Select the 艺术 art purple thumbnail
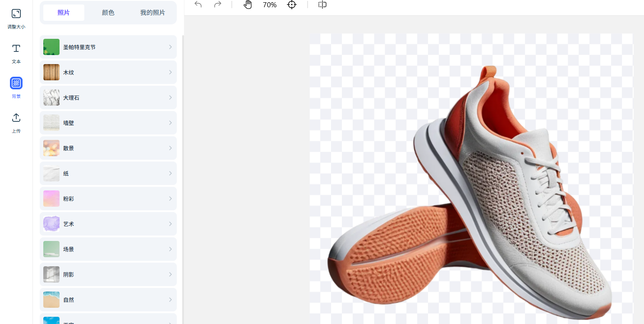Viewport: 644px width, 324px height. 51,224
